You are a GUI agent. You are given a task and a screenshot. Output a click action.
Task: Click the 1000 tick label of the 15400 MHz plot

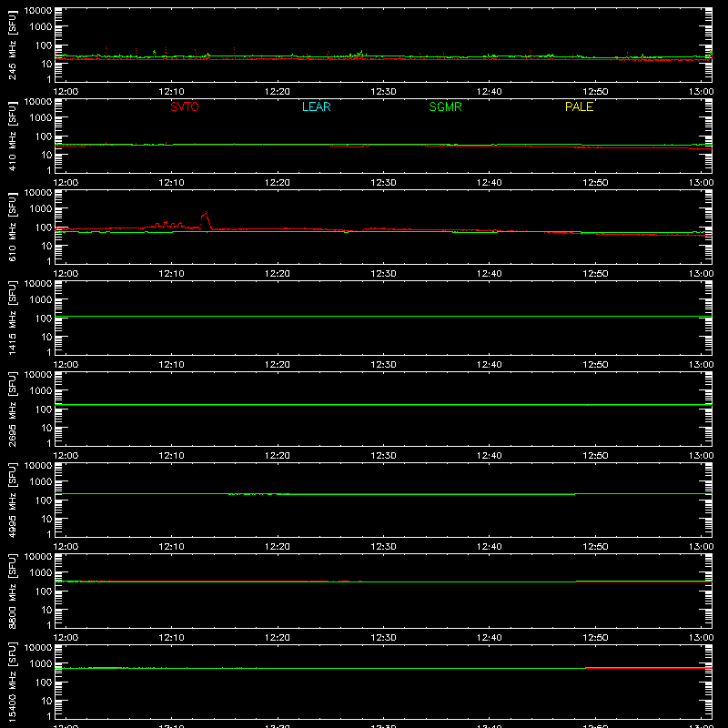coord(41,664)
